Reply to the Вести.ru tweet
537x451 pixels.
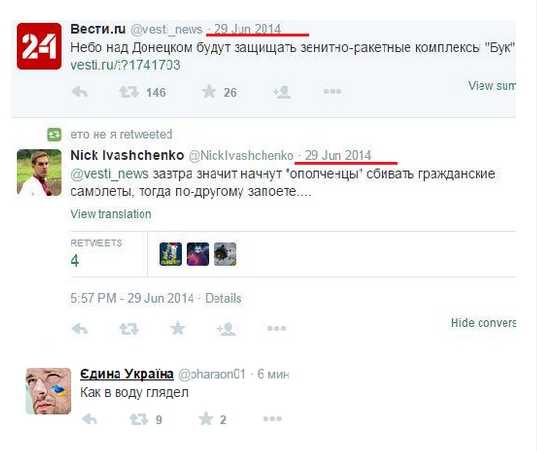pyautogui.click(x=80, y=92)
